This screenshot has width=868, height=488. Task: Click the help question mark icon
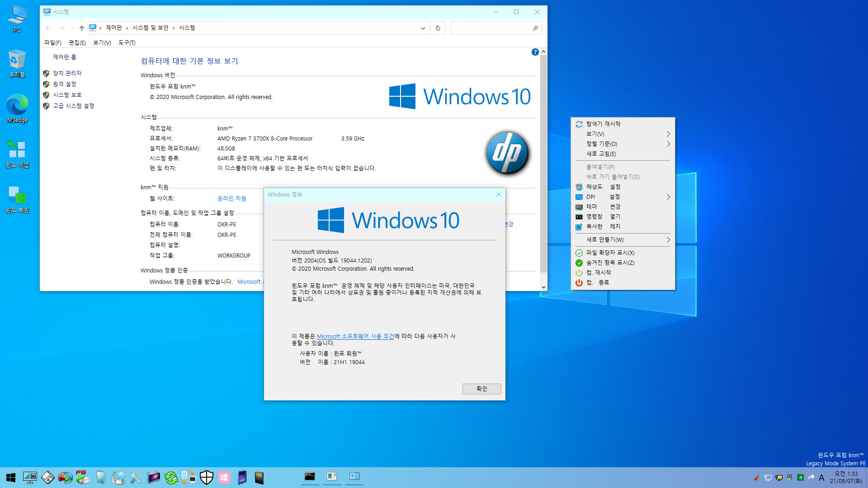(535, 52)
